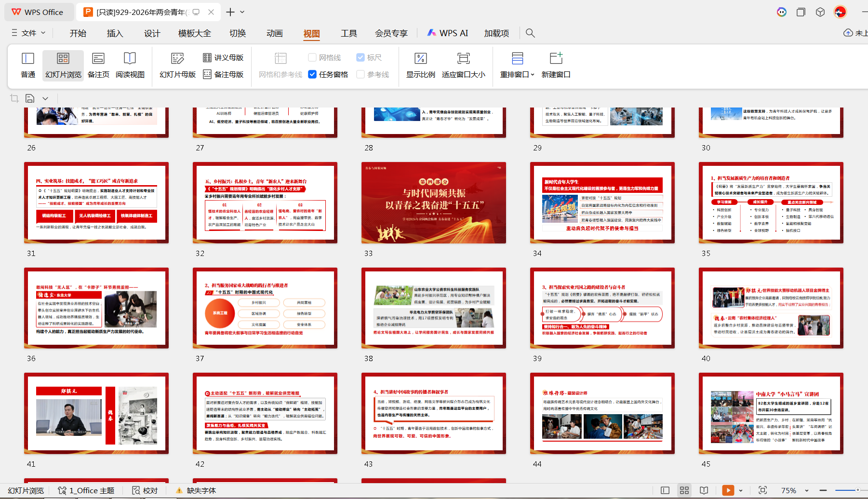Click the WPS Office home tab

pos(38,12)
